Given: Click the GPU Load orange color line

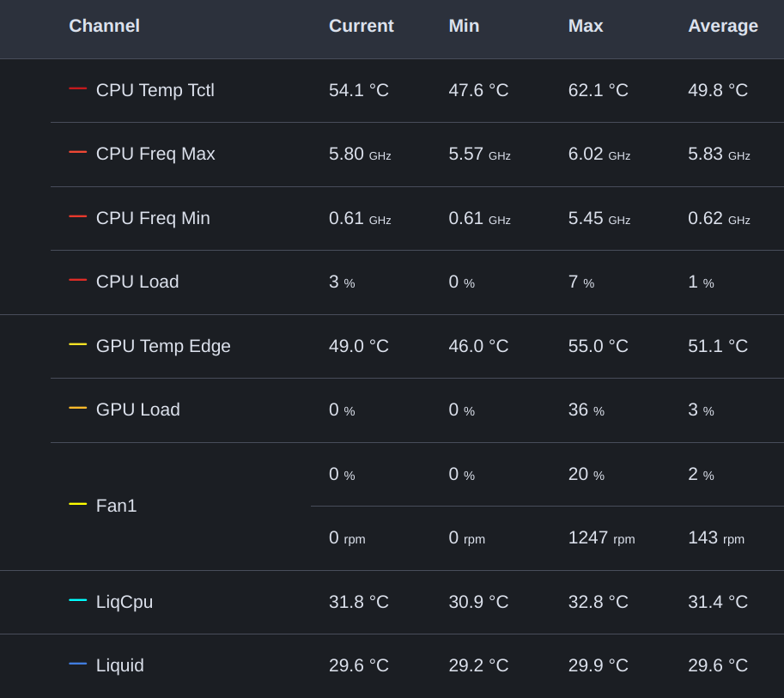Looking at the screenshot, I should pos(77,408).
